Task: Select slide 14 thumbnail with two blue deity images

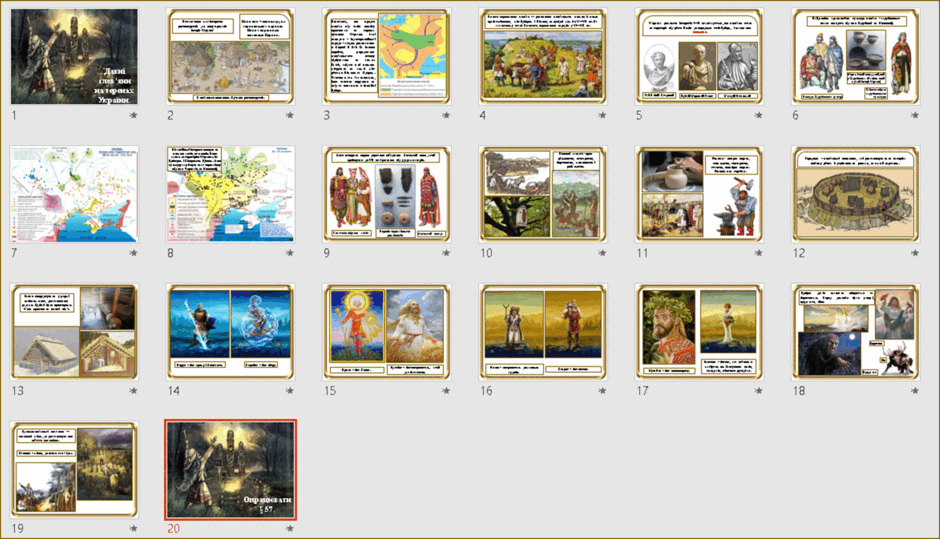Action: pos(231,332)
